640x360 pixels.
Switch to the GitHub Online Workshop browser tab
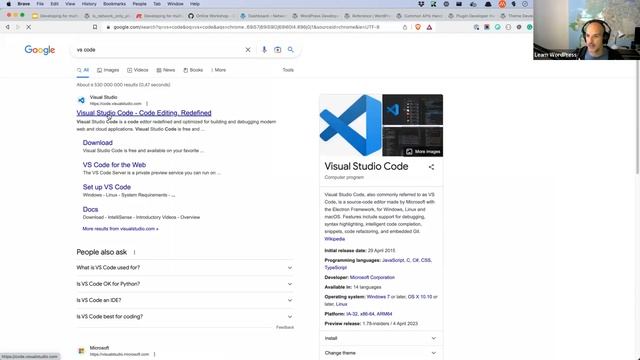coord(211,16)
